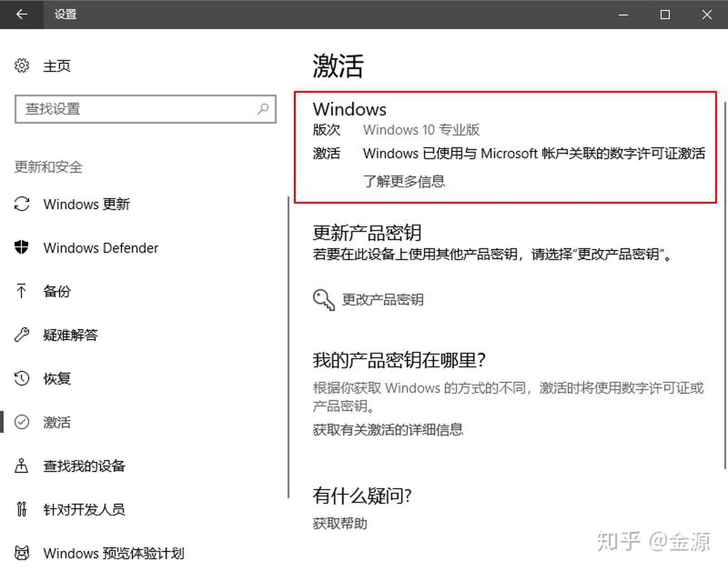Click the Windows Update refresh icon
This screenshot has height=571, width=728.
22,204
